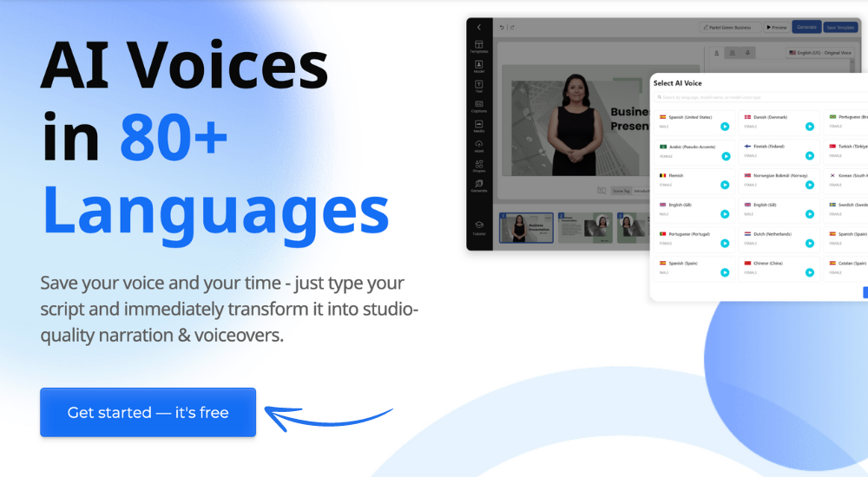Play the Arabic (Pseudo-Accents) voice sample
The height and width of the screenshot is (477, 868).
click(725, 157)
